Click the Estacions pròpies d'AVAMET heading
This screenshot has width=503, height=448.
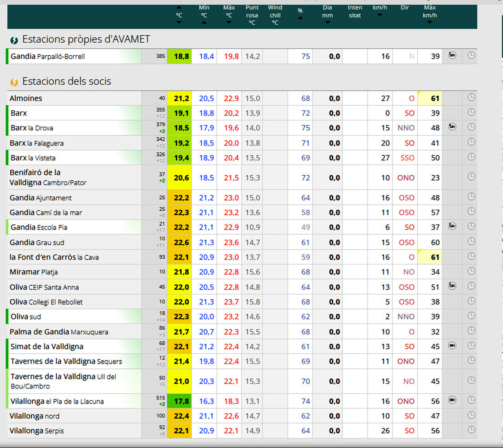click(x=86, y=39)
